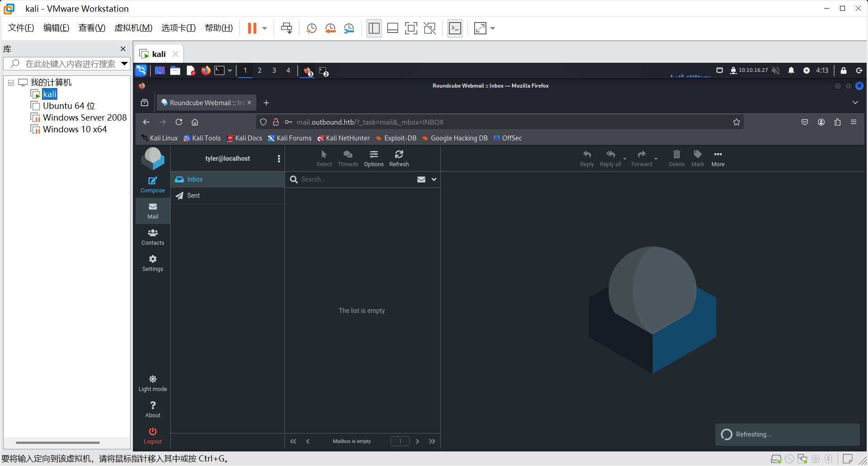Expand Forward options dropdown arrow
Screen dimensions: 868x466
656,159
